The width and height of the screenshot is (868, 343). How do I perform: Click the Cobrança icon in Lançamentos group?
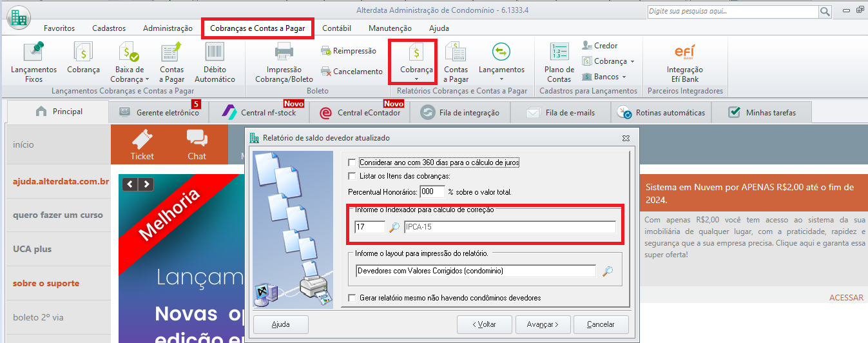(x=83, y=58)
